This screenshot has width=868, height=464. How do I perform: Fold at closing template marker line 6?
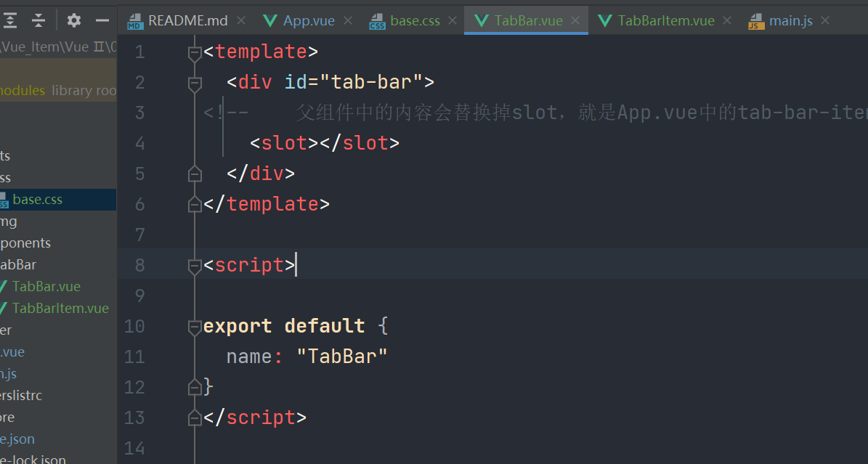pyautogui.click(x=195, y=204)
